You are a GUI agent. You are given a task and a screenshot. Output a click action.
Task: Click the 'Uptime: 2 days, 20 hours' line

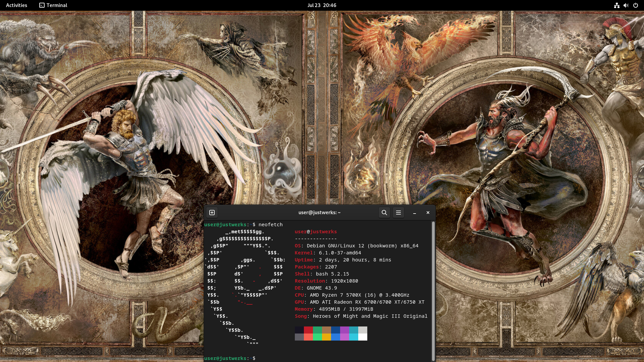coord(343,260)
